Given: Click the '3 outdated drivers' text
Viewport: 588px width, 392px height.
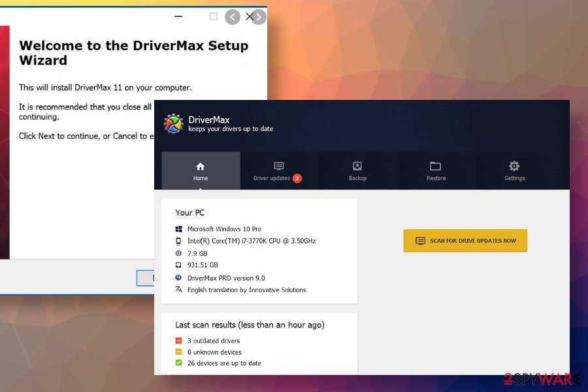Looking at the screenshot, I should click(x=214, y=340).
